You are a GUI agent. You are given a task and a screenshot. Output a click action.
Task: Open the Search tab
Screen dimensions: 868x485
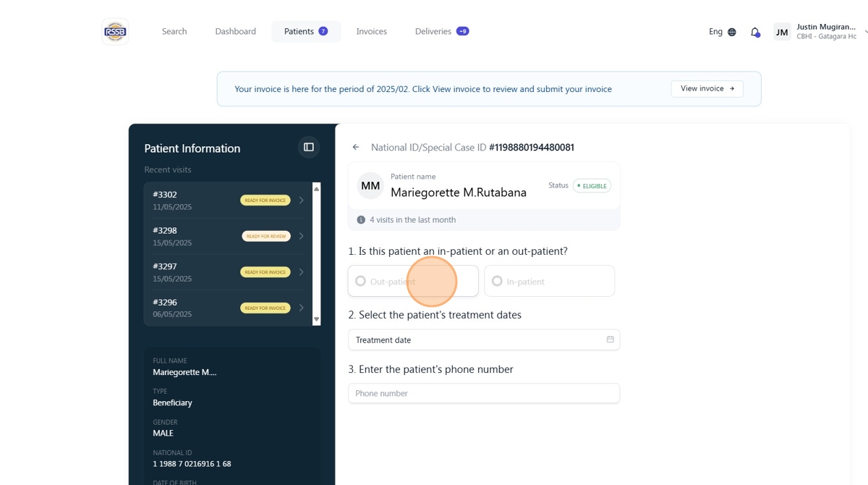pos(174,32)
